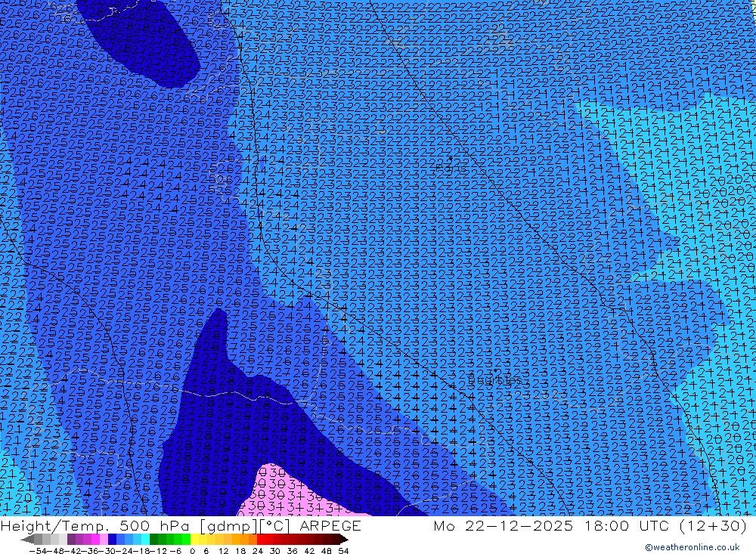Click the 'Mo 22-12-2025 18:00 UTC' timestamp
The width and height of the screenshot is (756, 554).
tap(553, 525)
